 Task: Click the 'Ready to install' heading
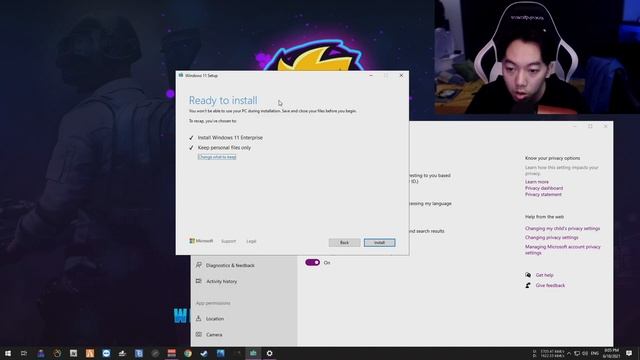(223, 100)
